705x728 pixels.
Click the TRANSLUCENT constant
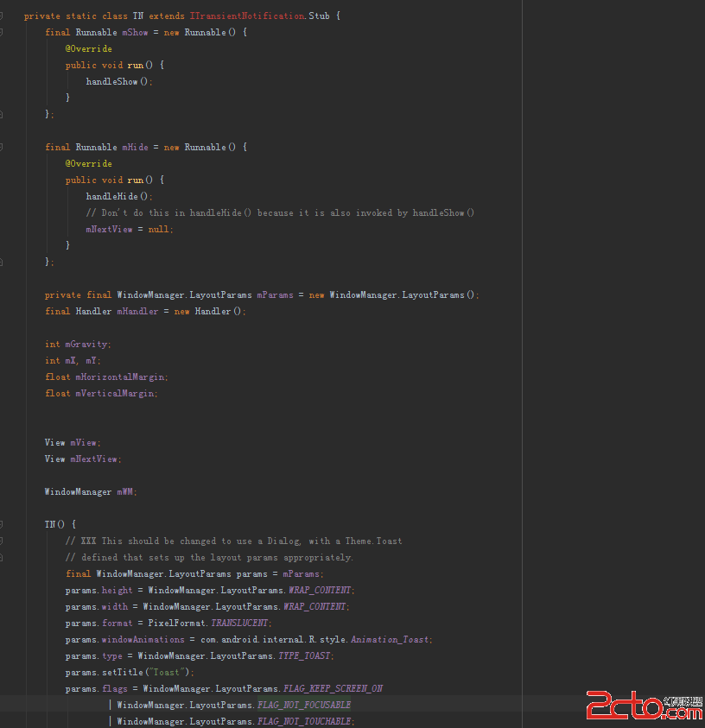(239, 623)
